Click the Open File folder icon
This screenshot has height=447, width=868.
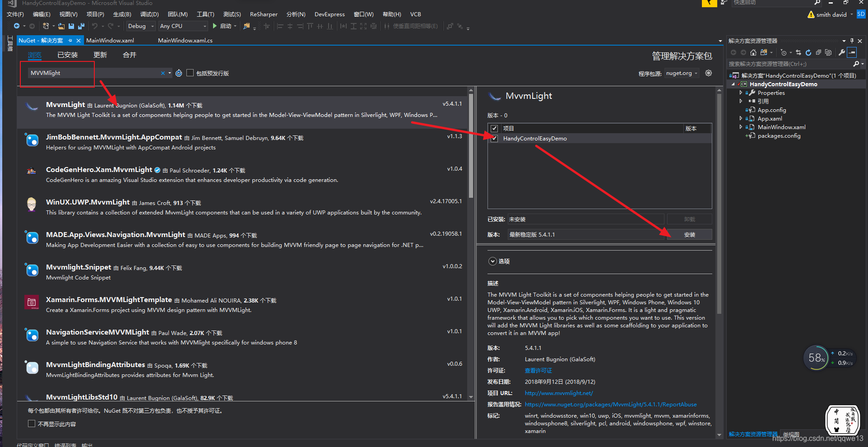[x=61, y=26]
